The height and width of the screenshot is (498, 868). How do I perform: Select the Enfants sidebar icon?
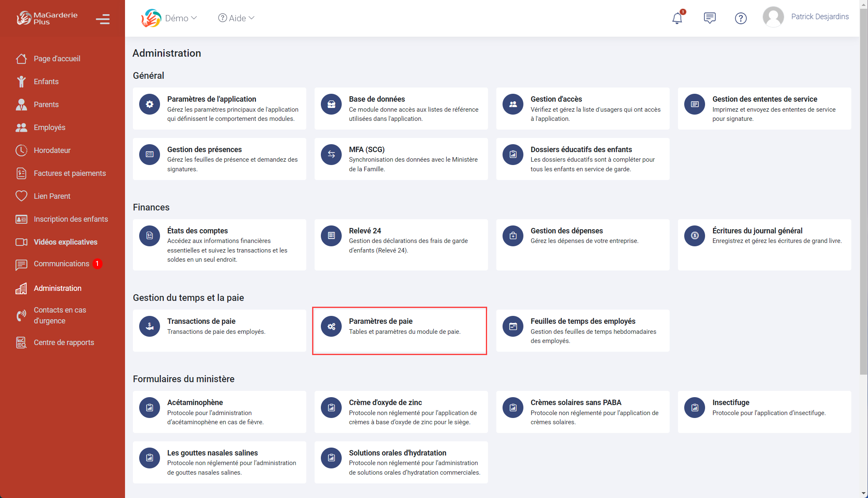tap(22, 81)
